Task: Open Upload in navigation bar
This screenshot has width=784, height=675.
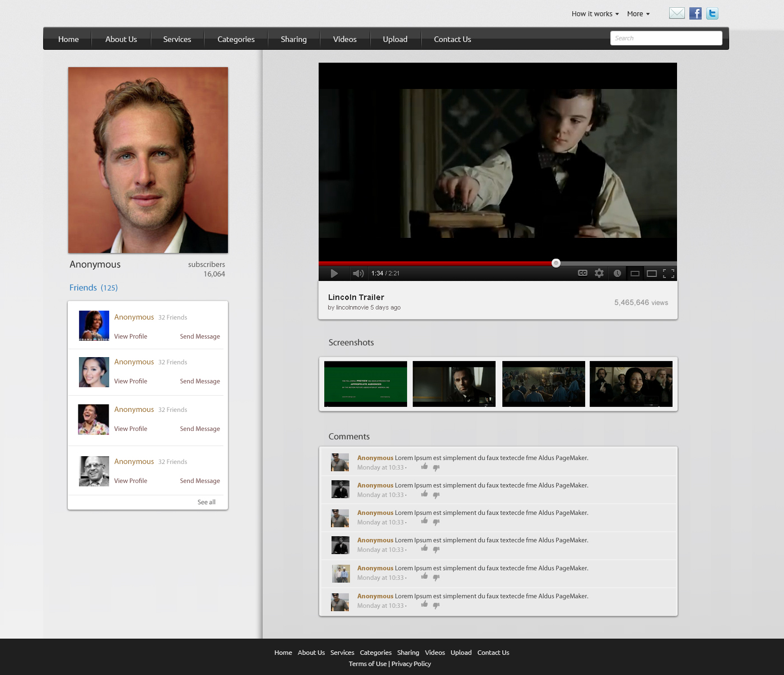Action: (395, 39)
